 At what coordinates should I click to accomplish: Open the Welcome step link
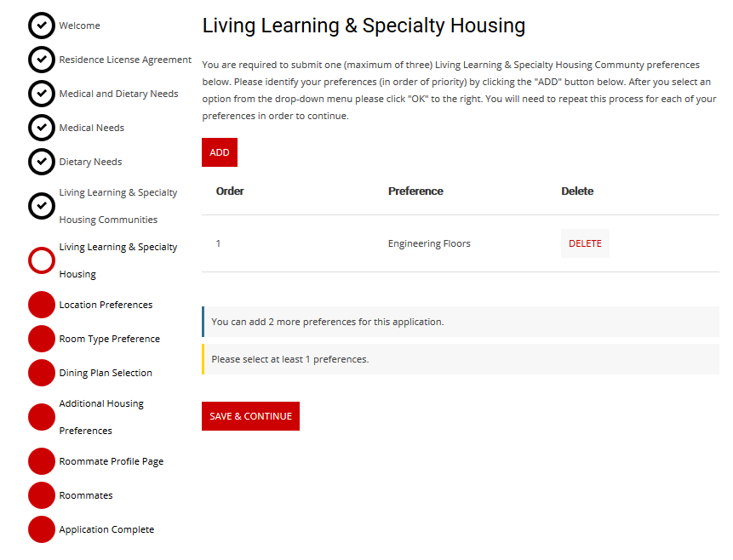[x=79, y=26]
